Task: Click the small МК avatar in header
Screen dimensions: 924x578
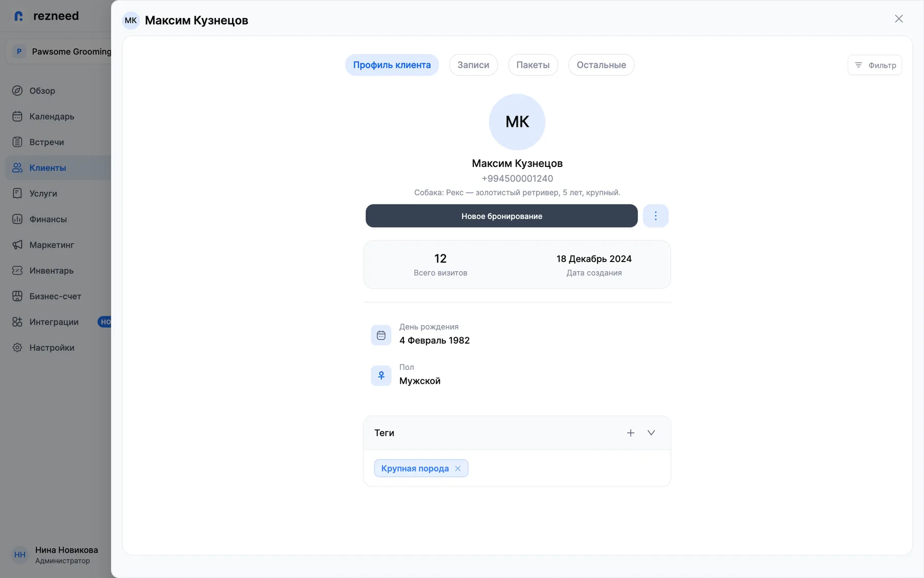Action: pos(131,21)
